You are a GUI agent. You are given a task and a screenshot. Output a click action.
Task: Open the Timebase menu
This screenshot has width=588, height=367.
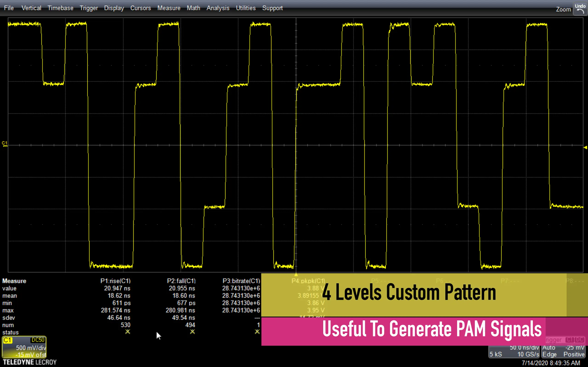click(60, 8)
